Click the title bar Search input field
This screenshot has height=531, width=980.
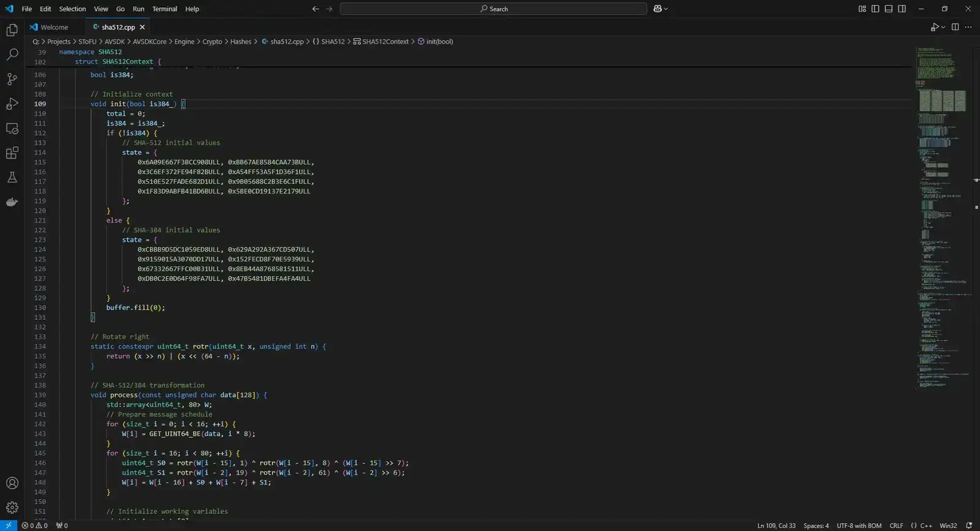pyautogui.click(x=493, y=9)
